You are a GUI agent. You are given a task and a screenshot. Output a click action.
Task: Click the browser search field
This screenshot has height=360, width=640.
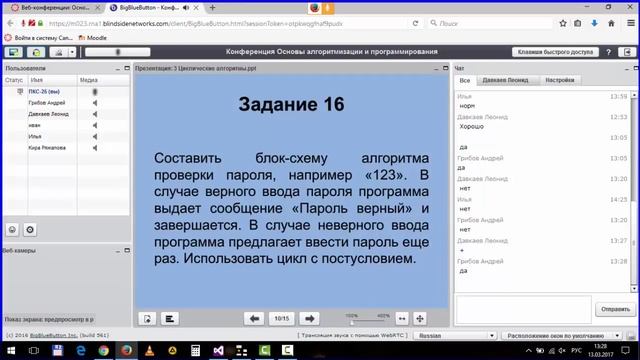[490, 23]
